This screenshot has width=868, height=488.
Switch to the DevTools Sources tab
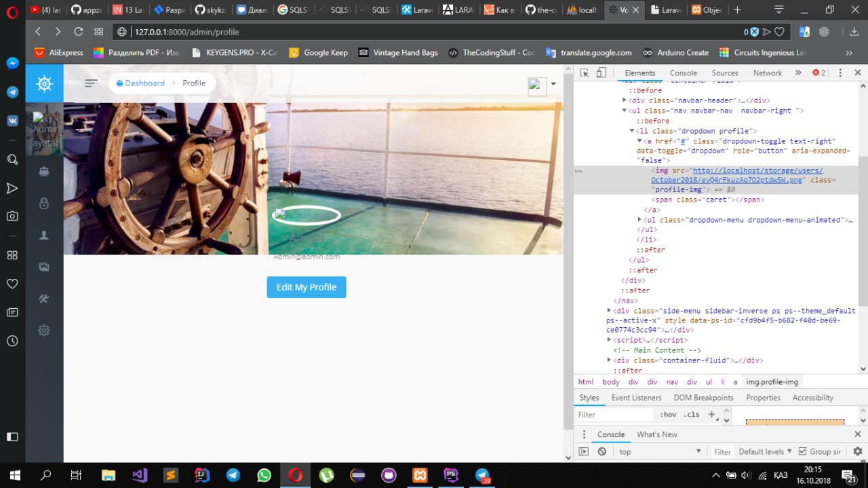point(725,73)
